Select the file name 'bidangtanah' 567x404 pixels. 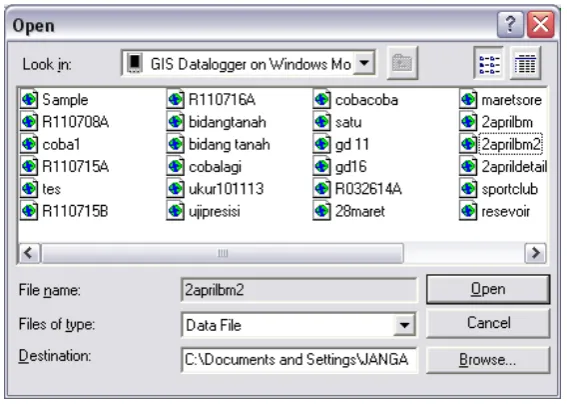point(227,122)
